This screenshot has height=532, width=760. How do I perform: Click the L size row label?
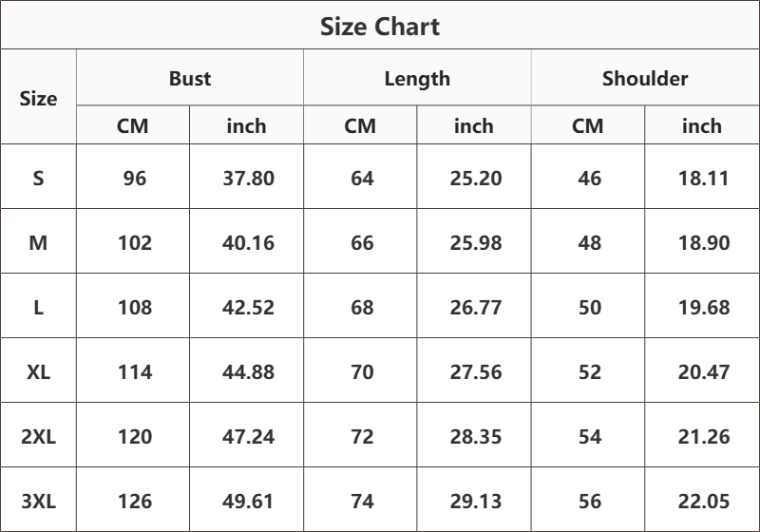(38, 306)
